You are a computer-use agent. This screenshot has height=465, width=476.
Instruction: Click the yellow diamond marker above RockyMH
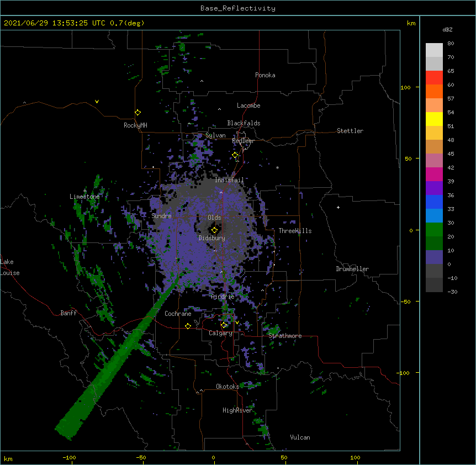(x=138, y=113)
